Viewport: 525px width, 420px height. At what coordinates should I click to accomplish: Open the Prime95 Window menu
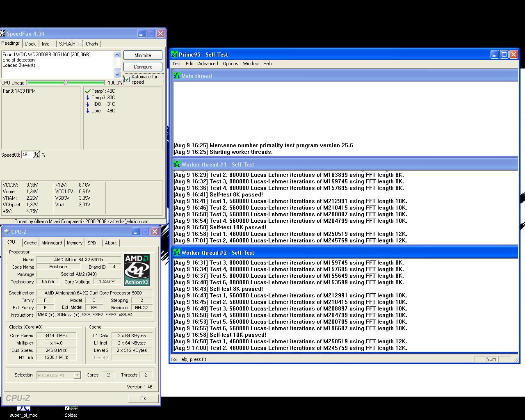coord(251,64)
